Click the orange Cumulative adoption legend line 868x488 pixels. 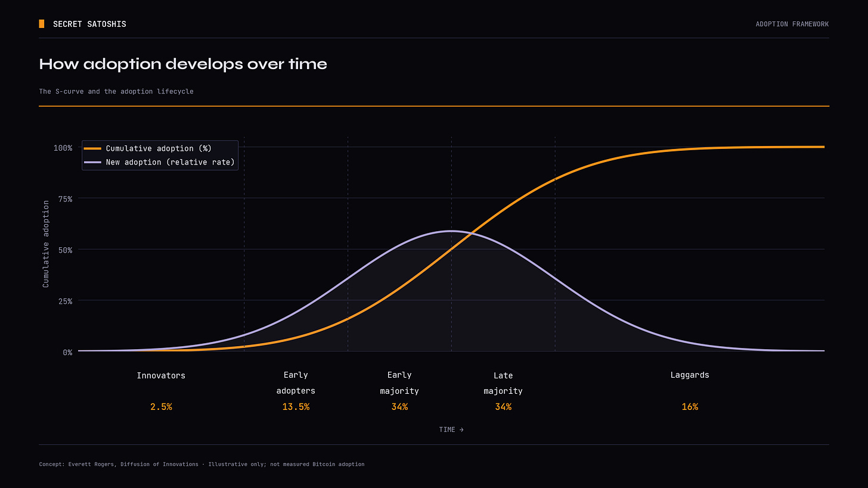(92, 148)
